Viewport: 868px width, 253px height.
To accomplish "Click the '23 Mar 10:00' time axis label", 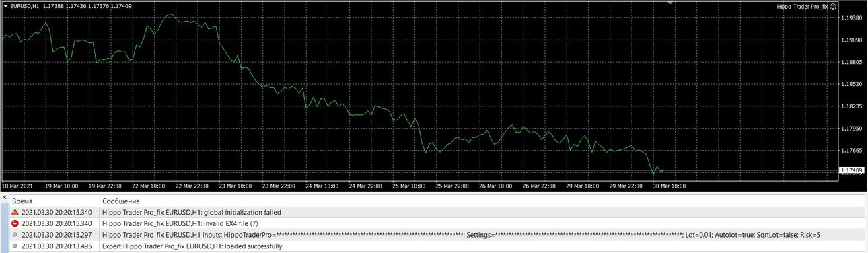I will [x=236, y=186].
